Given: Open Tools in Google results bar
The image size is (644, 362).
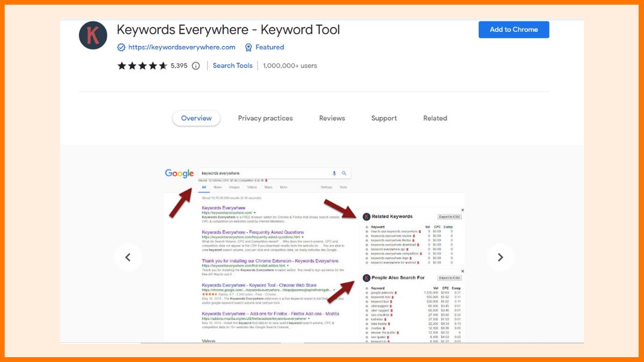Looking at the screenshot, I should [343, 187].
